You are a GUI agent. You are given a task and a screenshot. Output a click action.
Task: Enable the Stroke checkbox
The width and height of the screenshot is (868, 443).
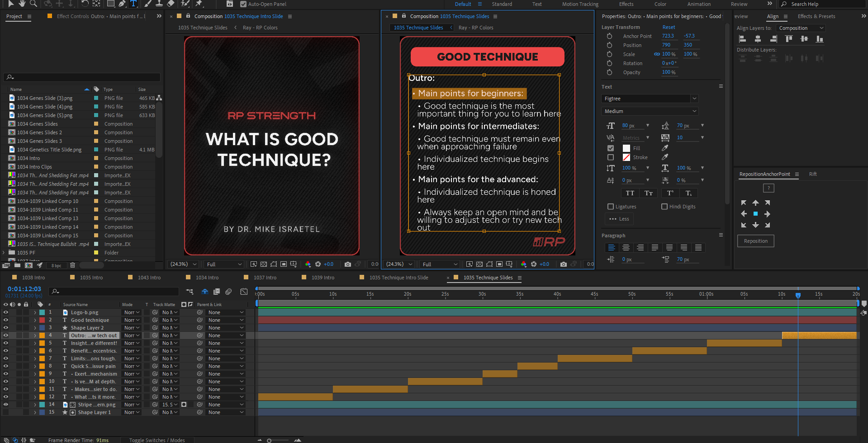pyautogui.click(x=611, y=157)
